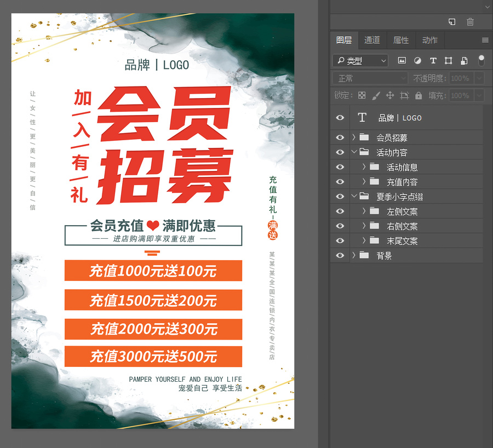This screenshot has height=448, width=493.
Task: Open the 填充 slider arrow
Action: point(479,95)
